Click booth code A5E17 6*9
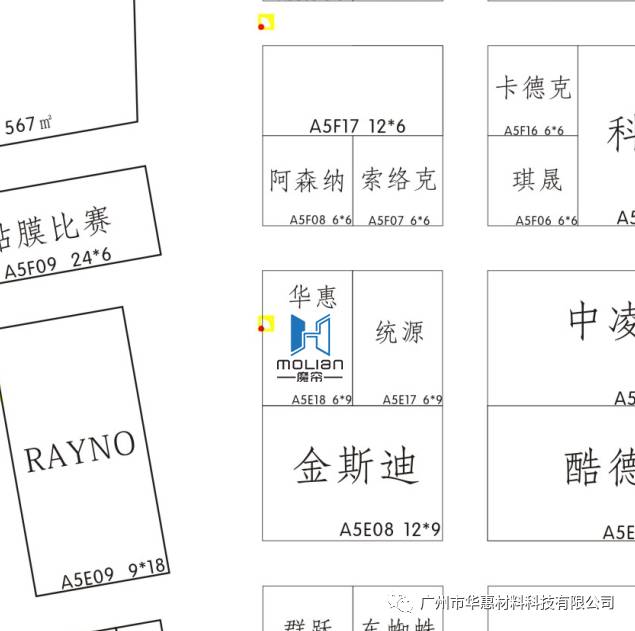The width and height of the screenshot is (635, 631). pos(412,400)
